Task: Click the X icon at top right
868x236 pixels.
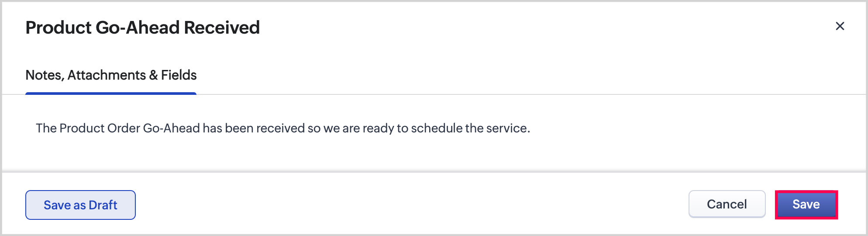Action: pos(840,26)
